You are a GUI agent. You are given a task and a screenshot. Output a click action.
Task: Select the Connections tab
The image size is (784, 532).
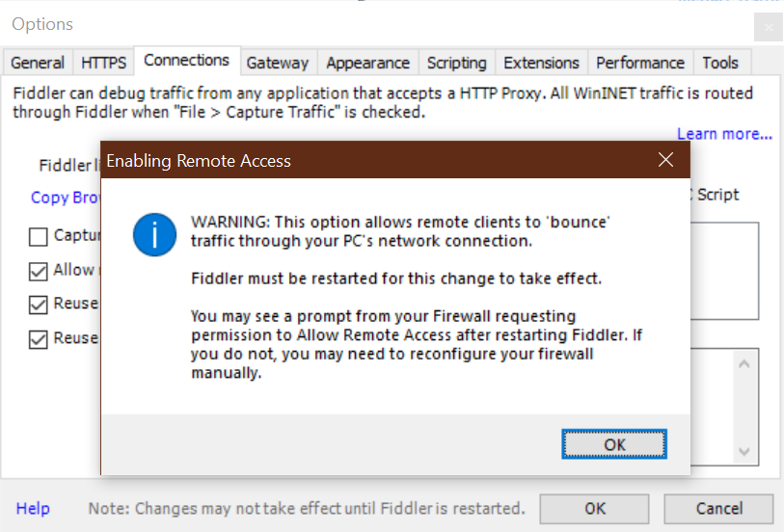186,61
